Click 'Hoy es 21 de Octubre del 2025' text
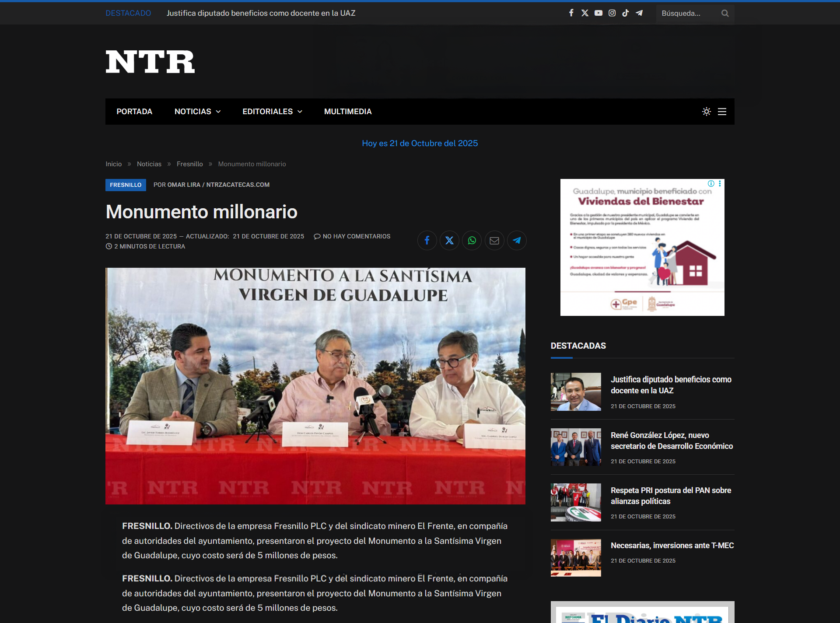The height and width of the screenshot is (623, 840). (x=420, y=143)
